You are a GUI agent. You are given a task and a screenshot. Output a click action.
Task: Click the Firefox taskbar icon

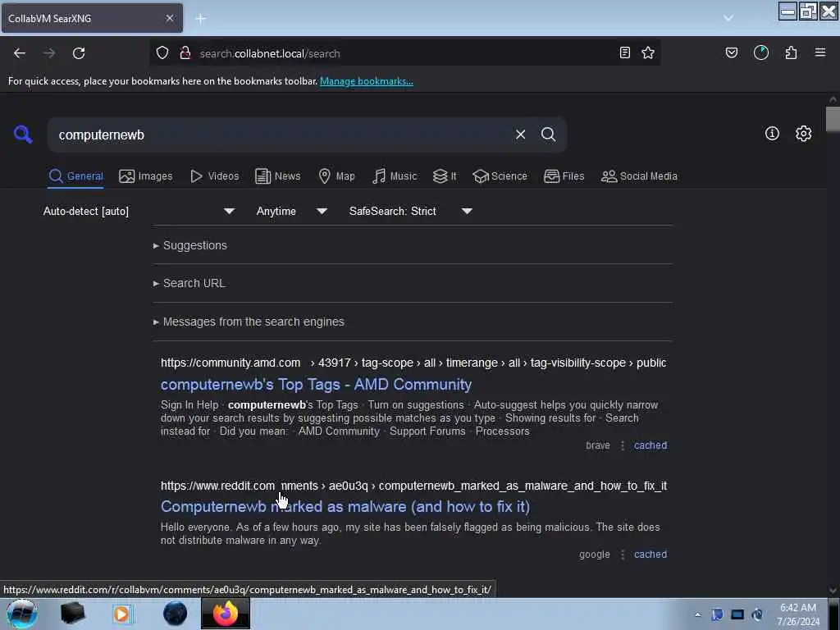[x=226, y=614]
